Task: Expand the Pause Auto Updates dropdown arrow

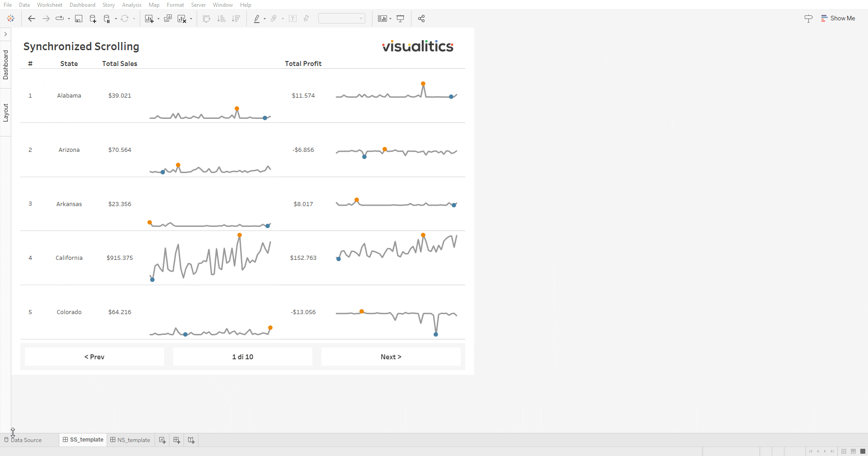Action: point(116,19)
